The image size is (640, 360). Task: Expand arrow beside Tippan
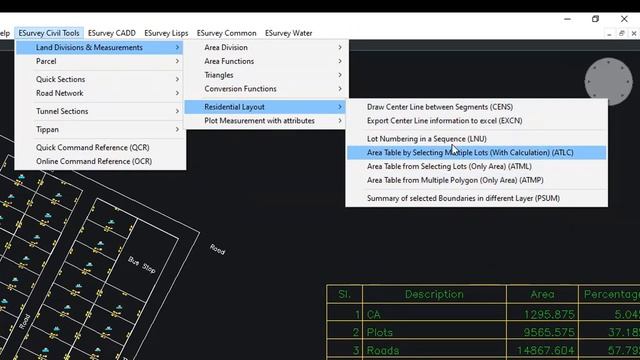click(x=177, y=129)
